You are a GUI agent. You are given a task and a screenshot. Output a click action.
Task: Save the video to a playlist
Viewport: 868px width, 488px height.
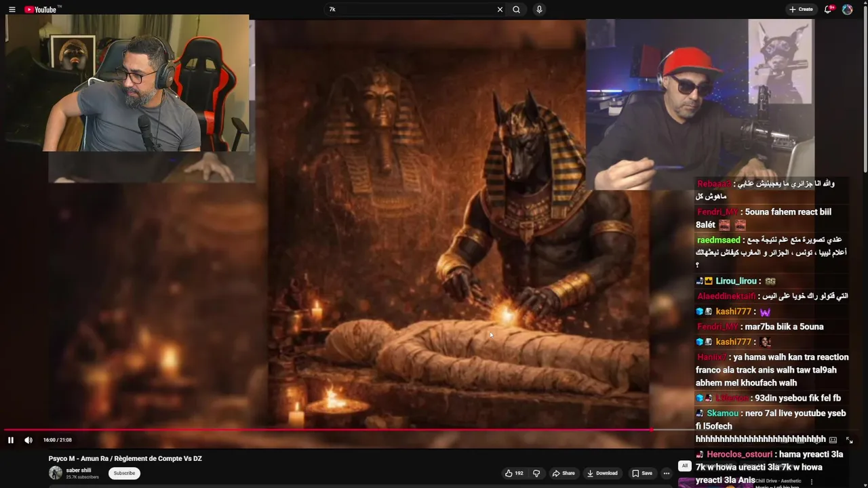642,473
